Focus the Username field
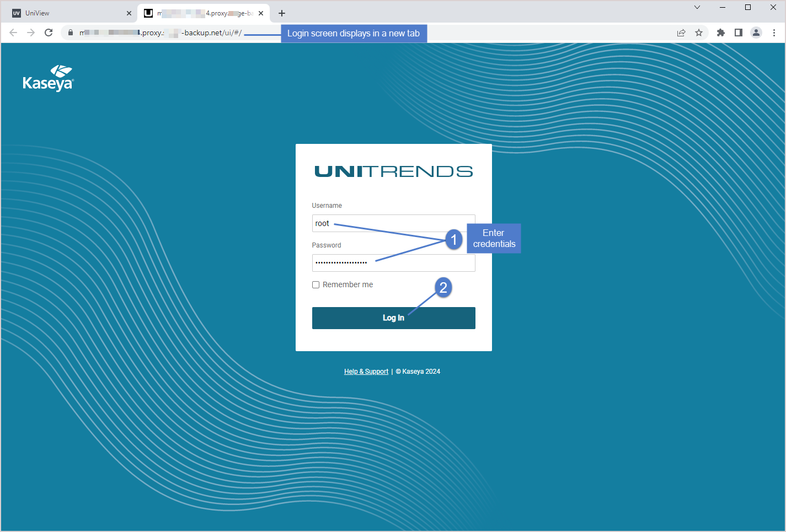The image size is (786, 532). point(394,223)
